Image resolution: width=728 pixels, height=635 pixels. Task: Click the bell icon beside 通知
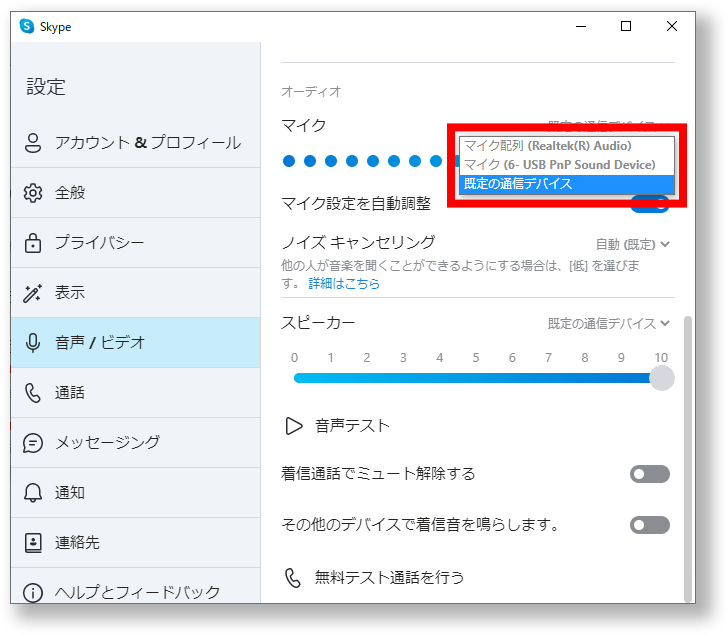tap(32, 492)
